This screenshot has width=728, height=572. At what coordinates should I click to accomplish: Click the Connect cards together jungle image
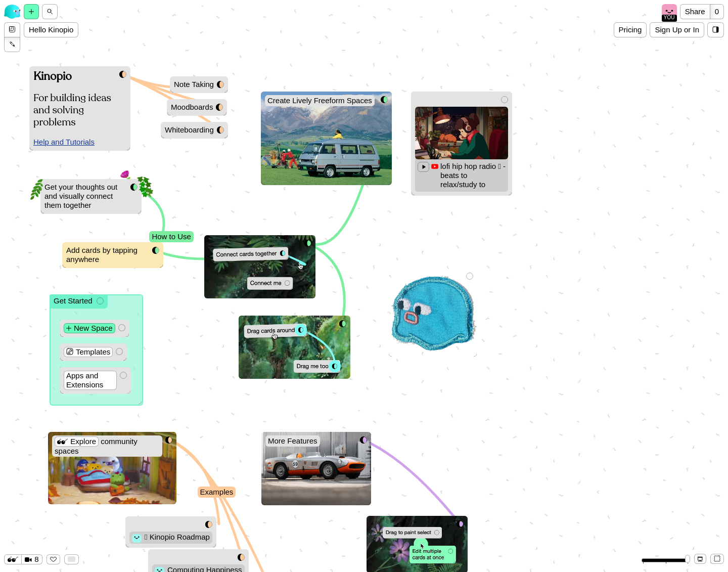click(x=259, y=267)
